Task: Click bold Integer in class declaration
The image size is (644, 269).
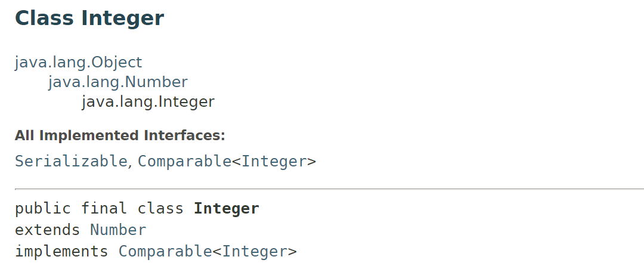Action: click(227, 209)
